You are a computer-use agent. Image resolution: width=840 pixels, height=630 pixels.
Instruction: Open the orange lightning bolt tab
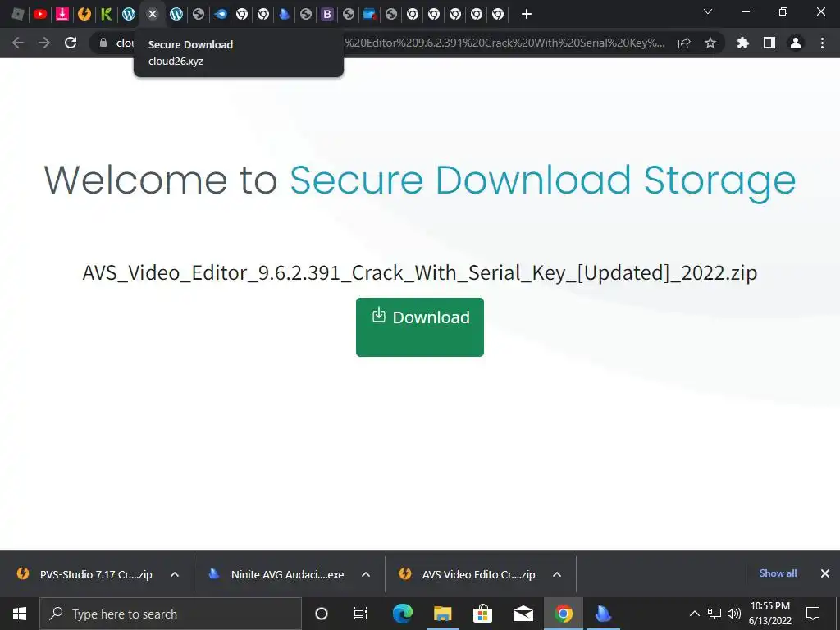coord(84,14)
